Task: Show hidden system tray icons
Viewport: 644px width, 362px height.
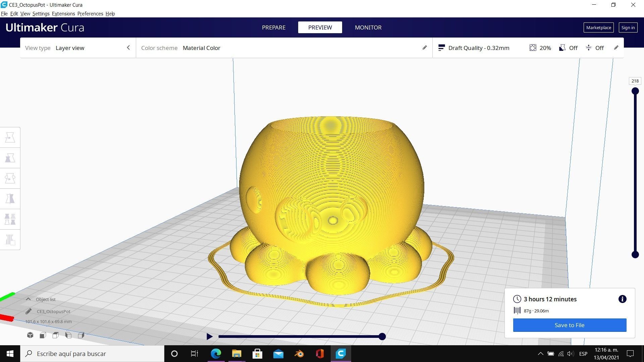Action: pos(540,354)
